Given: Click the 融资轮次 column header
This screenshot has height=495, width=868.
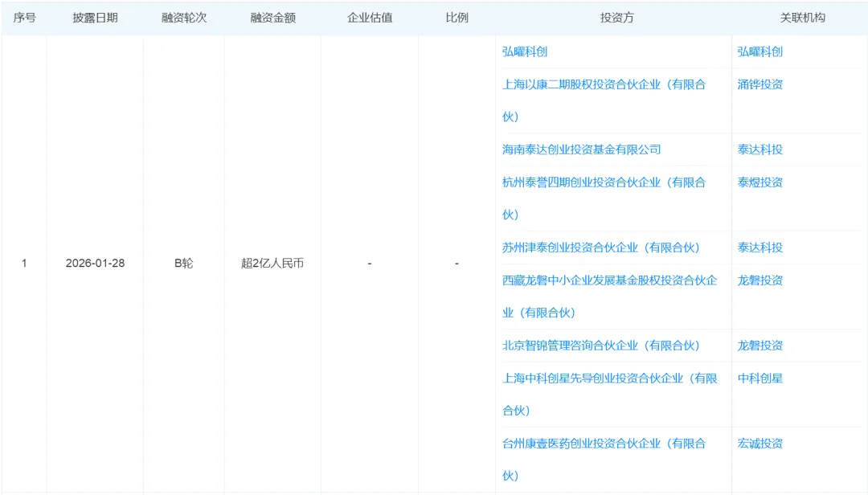Looking at the screenshot, I should pos(184,18).
